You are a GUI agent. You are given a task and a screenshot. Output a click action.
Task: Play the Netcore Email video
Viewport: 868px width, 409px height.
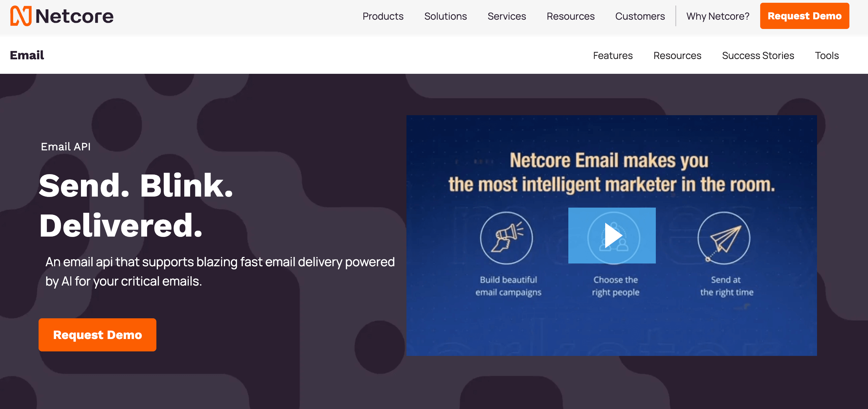pyautogui.click(x=612, y=236)
